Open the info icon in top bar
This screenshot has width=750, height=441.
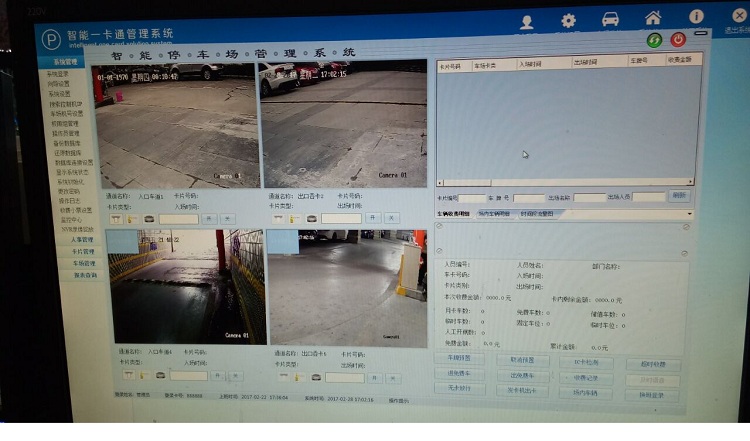[x=696, y=16]
